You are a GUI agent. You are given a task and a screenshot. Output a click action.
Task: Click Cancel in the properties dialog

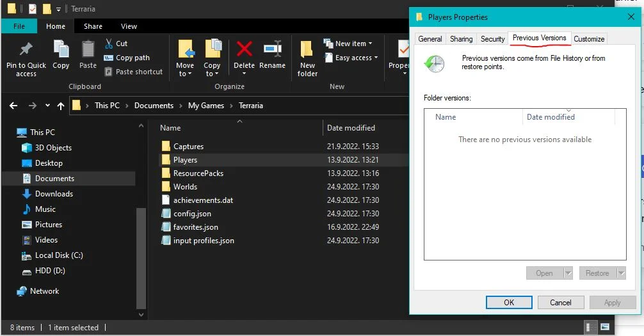(x=560, y=303)
